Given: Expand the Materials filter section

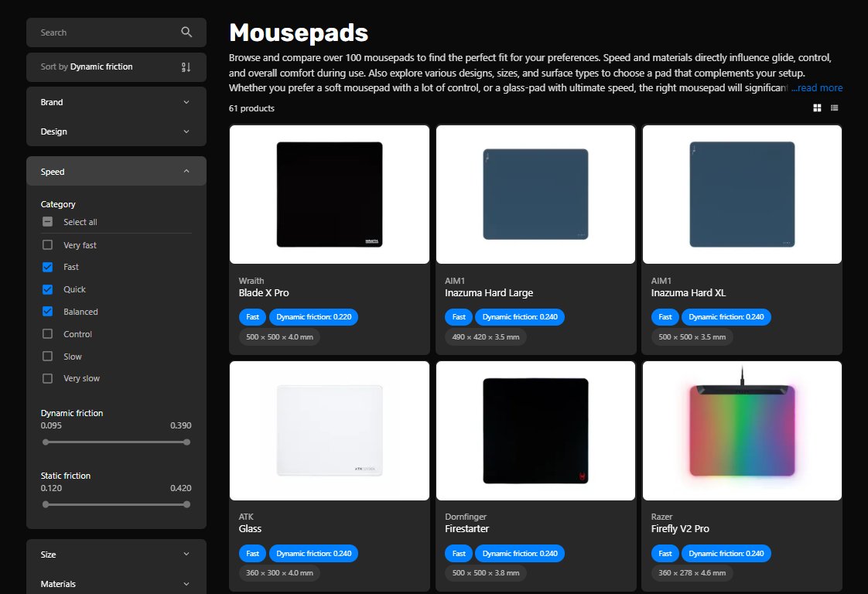Looking at the screenshot, I should pos(115,583).
